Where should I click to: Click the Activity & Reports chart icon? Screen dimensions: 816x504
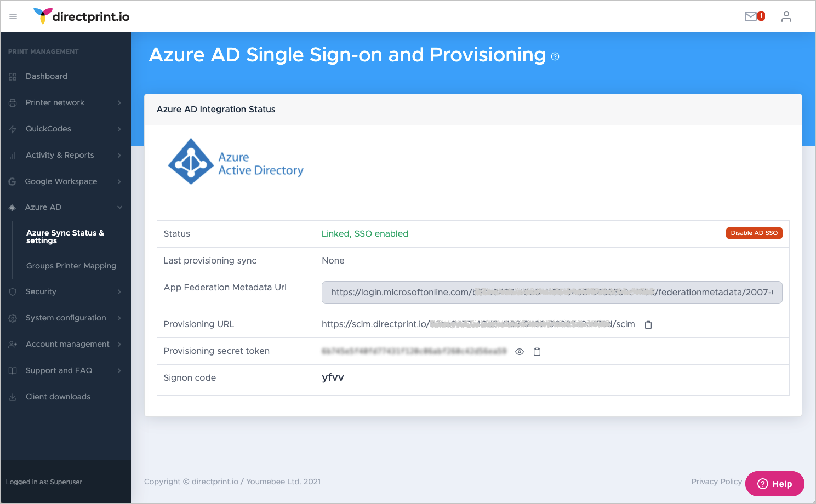pyautogui.click(x=13, y=156)
